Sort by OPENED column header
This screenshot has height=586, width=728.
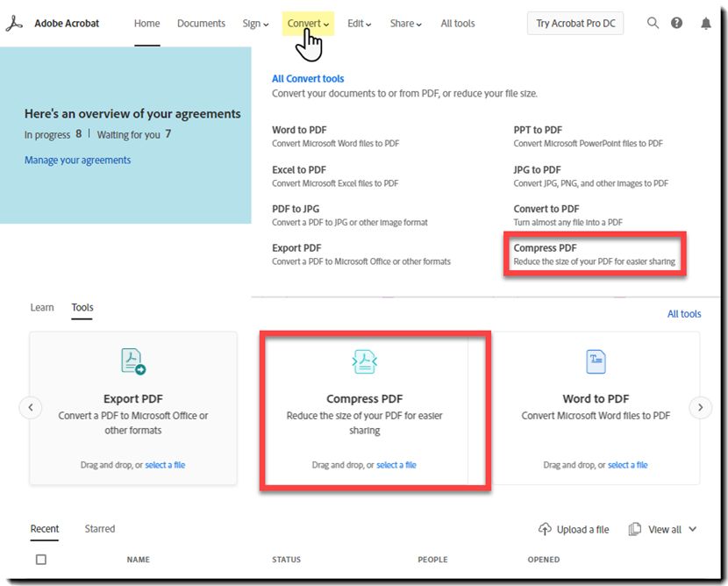pyautogui.click(x=544, y=560)
